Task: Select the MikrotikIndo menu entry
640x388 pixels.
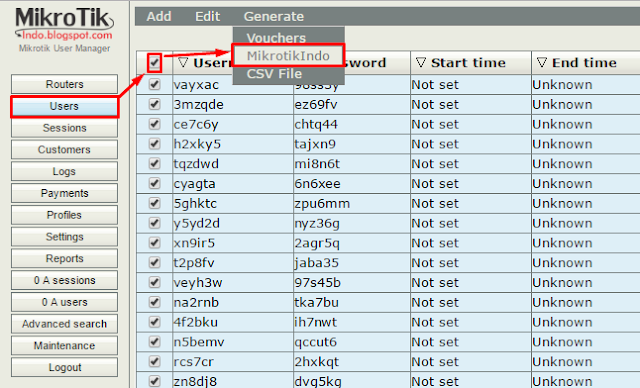Action: 288,55
